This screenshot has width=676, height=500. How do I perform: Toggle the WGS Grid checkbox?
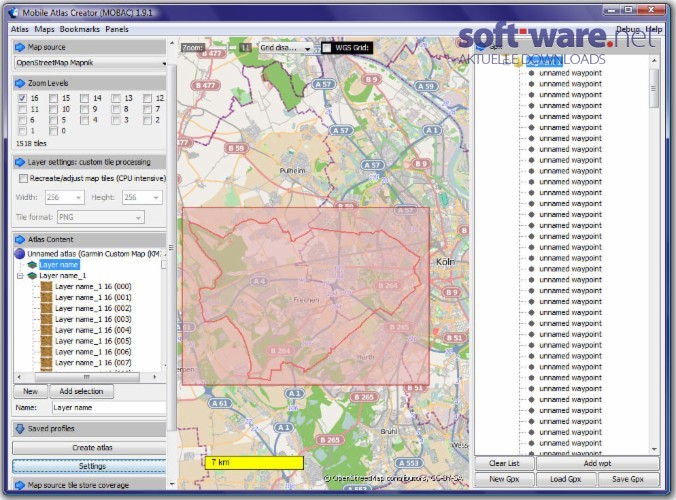(327, 47)
